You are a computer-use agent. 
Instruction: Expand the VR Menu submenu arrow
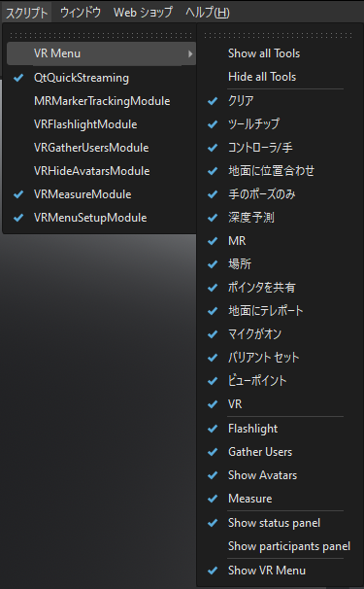(190, 53)
